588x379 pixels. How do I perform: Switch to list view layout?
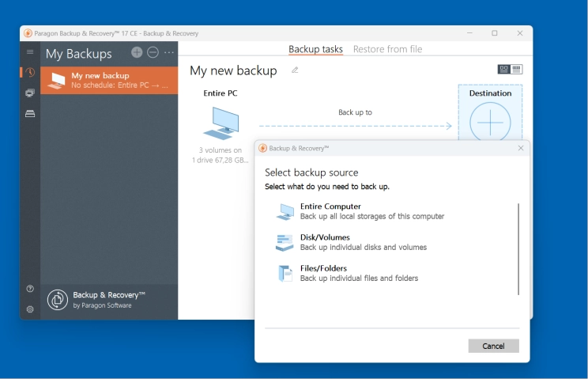click(516, 69)
